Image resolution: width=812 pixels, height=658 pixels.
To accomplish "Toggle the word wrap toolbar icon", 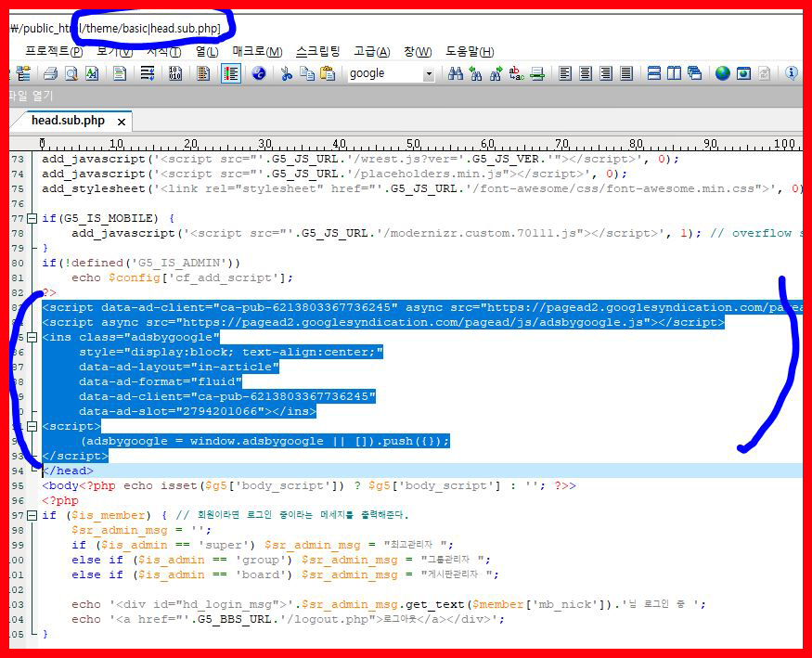I will (148, 73).
